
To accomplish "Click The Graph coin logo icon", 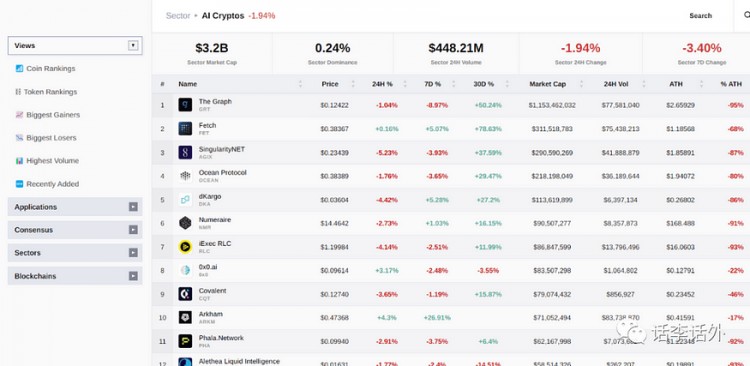I will [x=185, y=105].
